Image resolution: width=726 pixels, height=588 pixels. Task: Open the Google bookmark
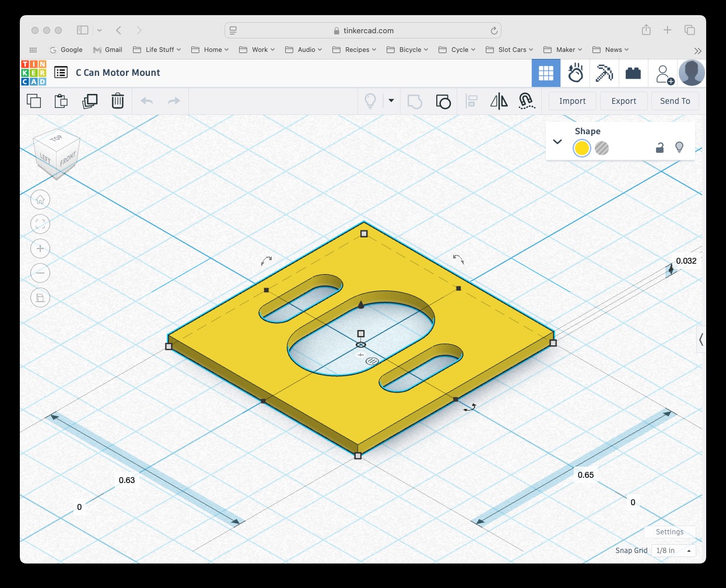pyautogui.click(x=66, y=50)
